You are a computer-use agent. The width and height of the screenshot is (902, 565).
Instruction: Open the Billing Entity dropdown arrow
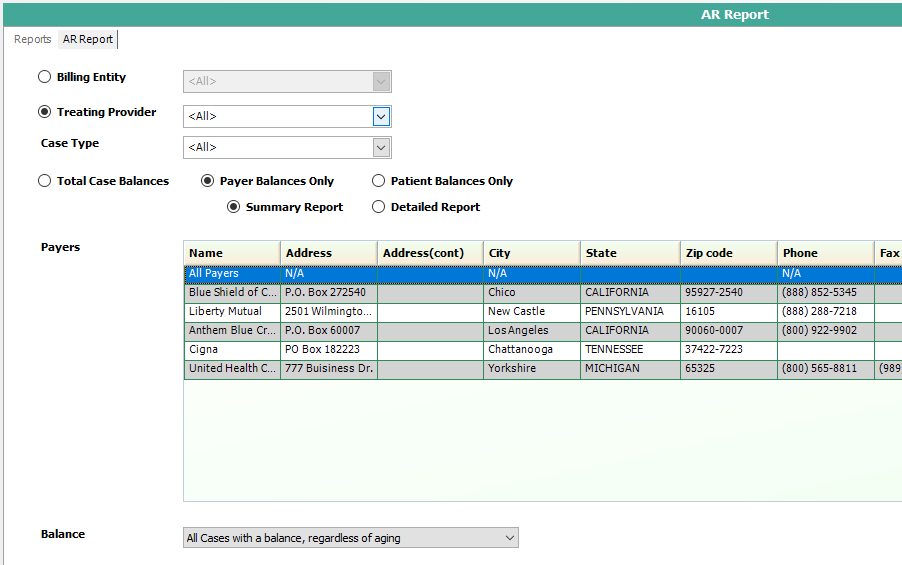(x=381, y=82)
